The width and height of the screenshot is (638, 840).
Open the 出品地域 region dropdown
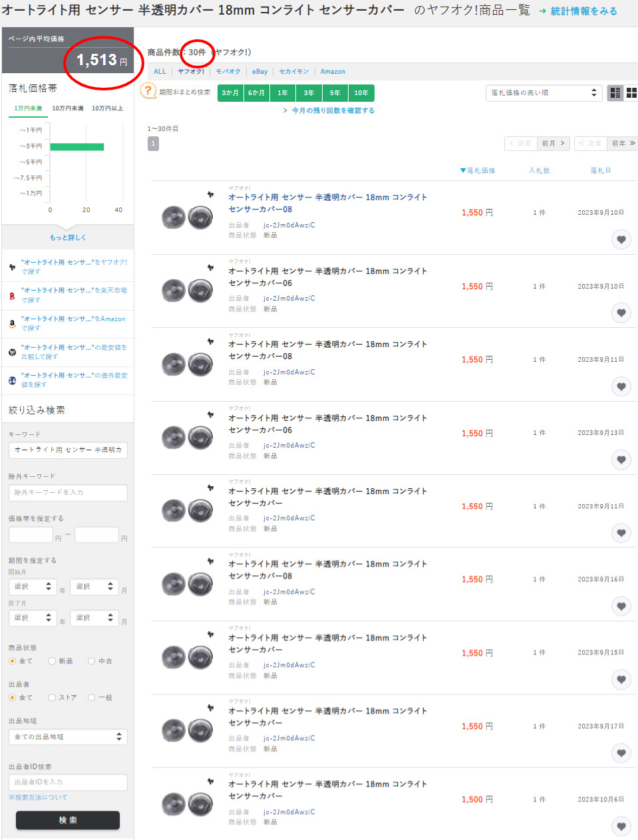click(x=68, y=737)
